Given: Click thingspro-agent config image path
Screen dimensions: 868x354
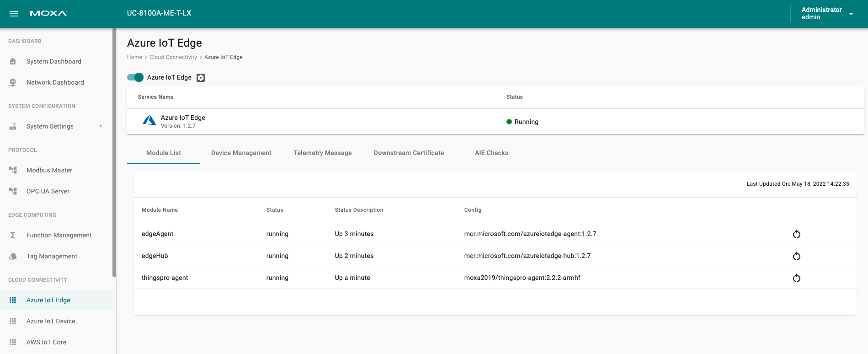Looking at the screenshot, I should click(522, 278).
